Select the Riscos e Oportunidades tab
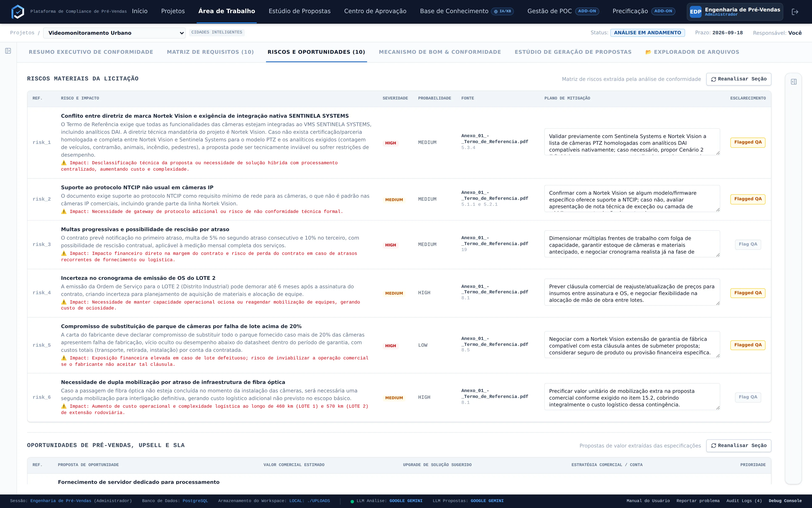 pyautogui.click(x=316, y=52)
